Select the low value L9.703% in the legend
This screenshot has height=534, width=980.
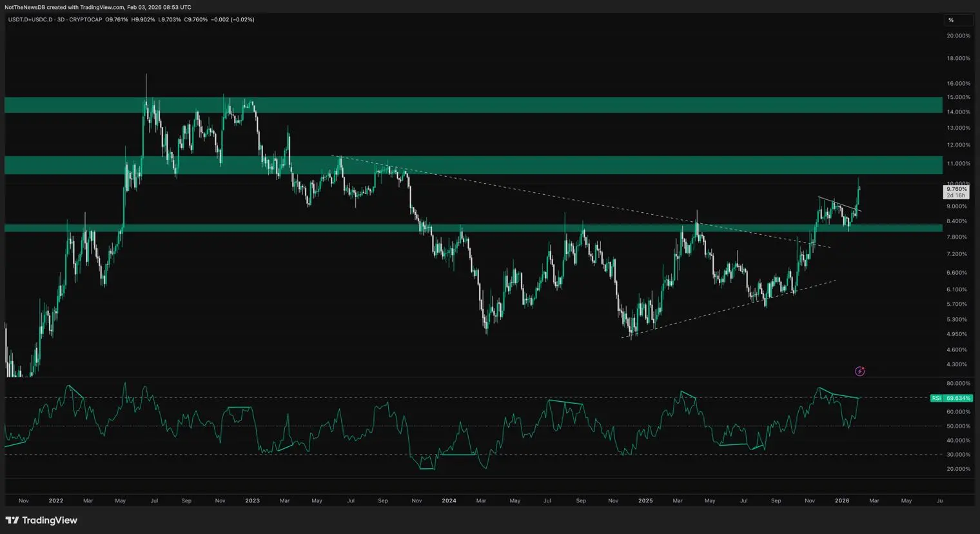pyautogui.click(x=170, y=19)
